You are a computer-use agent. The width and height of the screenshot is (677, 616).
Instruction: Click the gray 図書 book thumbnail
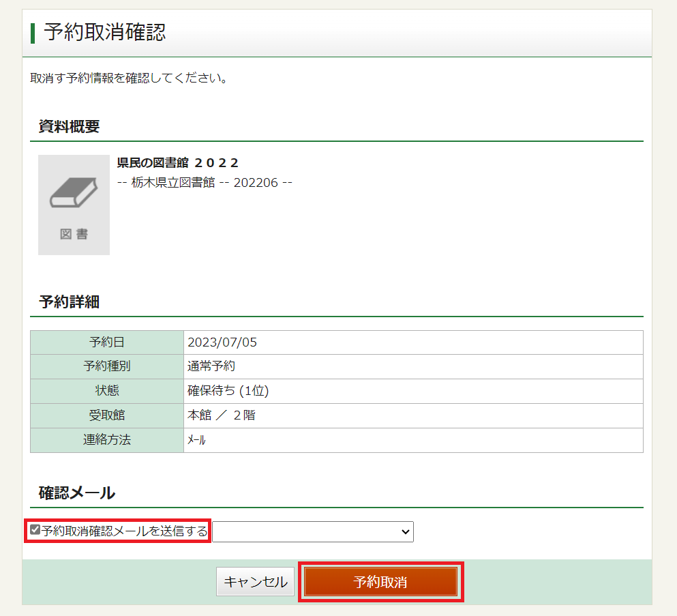[x=74, y=205]
